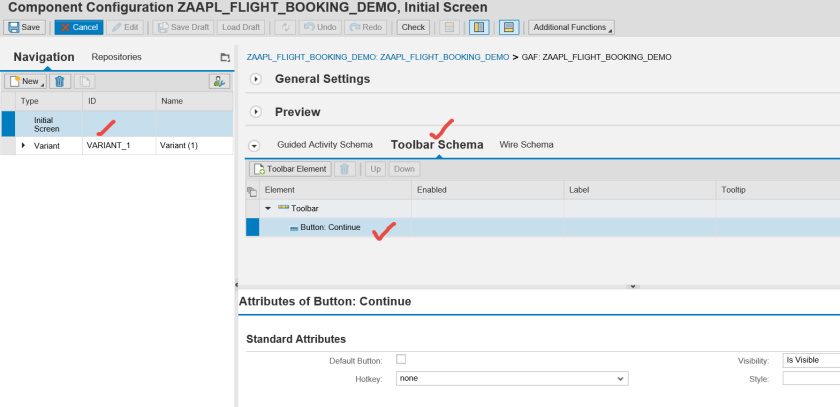
Task: Expand the Preview section
Action: tap(256, 112)
